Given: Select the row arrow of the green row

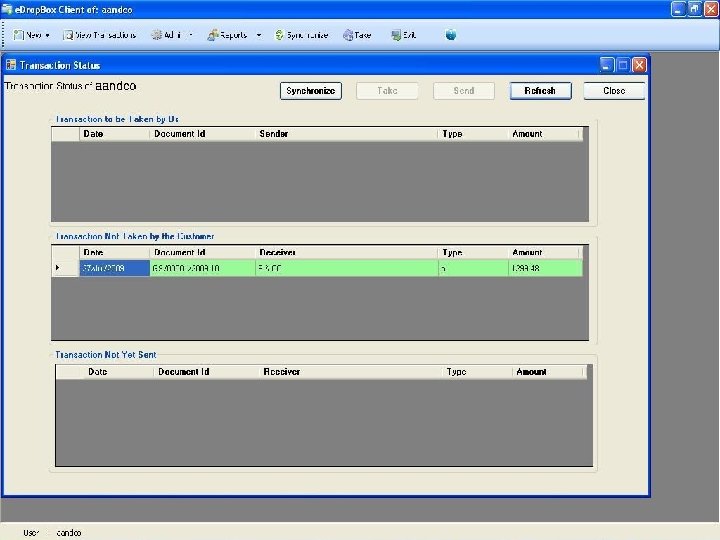Looking at the screenshot, I should tap(65, 268).
